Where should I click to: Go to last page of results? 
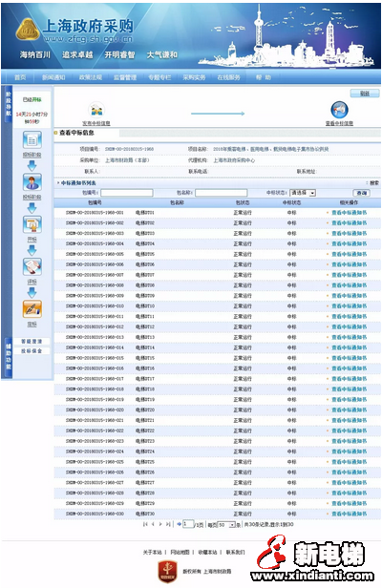coord(168,524)
